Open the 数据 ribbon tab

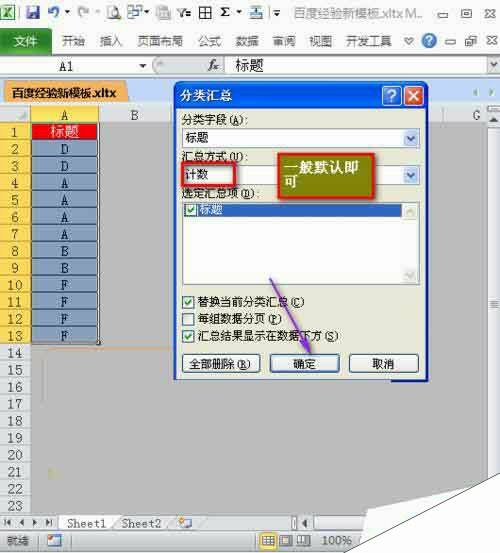click(247, 41)
